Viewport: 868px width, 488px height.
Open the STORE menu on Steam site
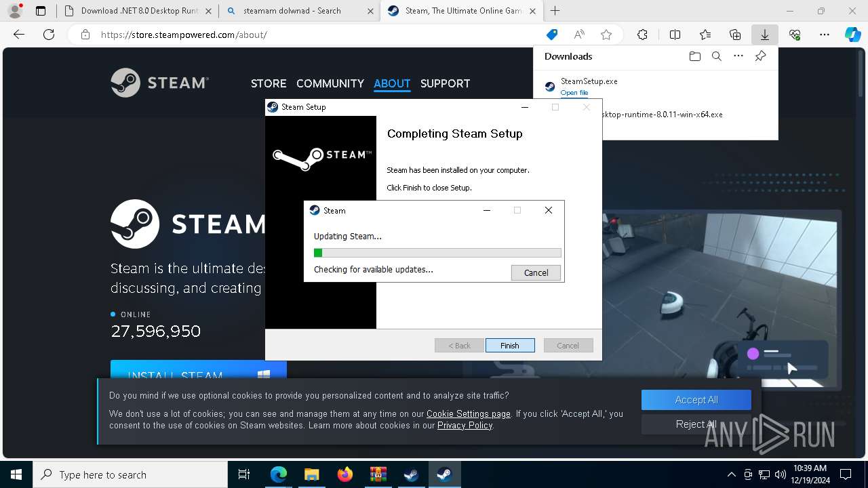pyautogui.click(x=269, y=83)
